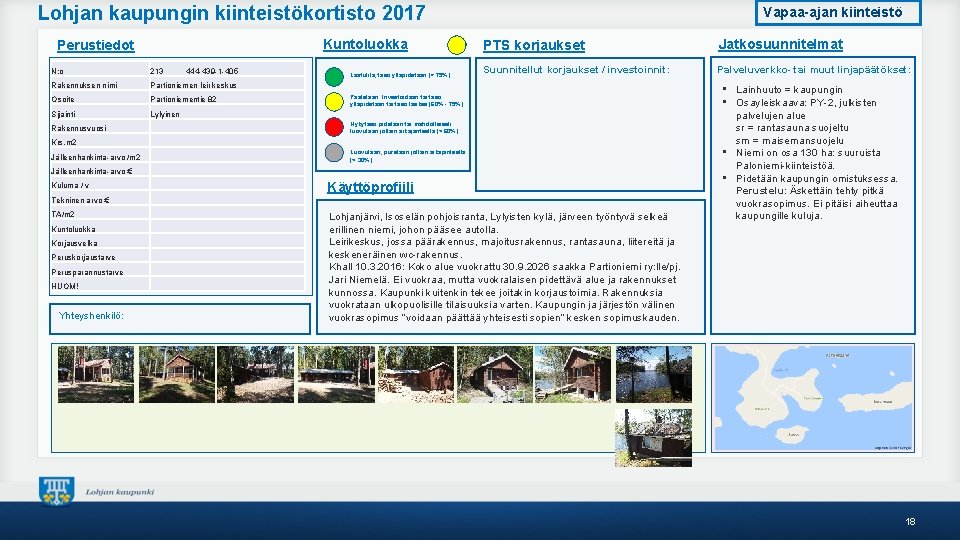Click the Palveluverkko- tai muut linjapäätökset text
This screenshot has height=540, width=960.
[814, 70]
